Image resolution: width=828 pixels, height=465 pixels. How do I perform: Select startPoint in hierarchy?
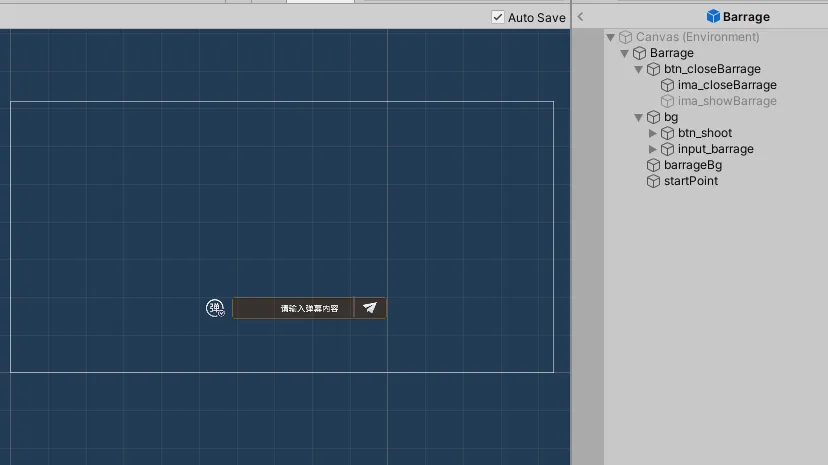[690, 181]
